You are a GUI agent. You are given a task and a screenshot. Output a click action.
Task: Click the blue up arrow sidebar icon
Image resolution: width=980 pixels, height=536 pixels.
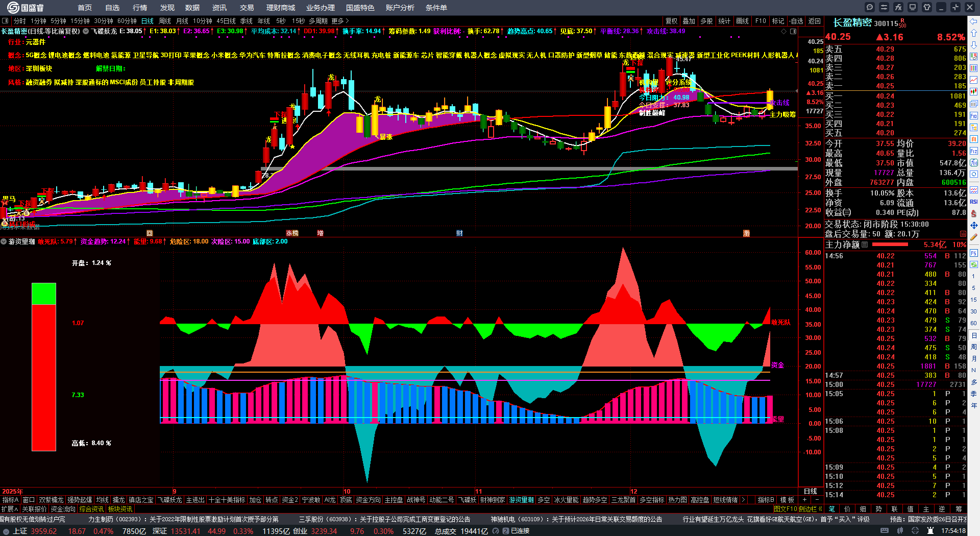(974, 33)
